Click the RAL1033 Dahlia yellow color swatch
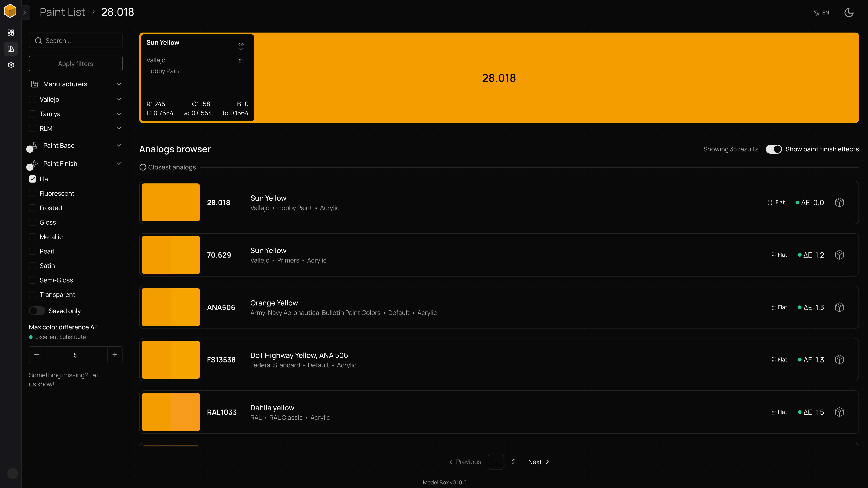868x488 pixels. 171,412
